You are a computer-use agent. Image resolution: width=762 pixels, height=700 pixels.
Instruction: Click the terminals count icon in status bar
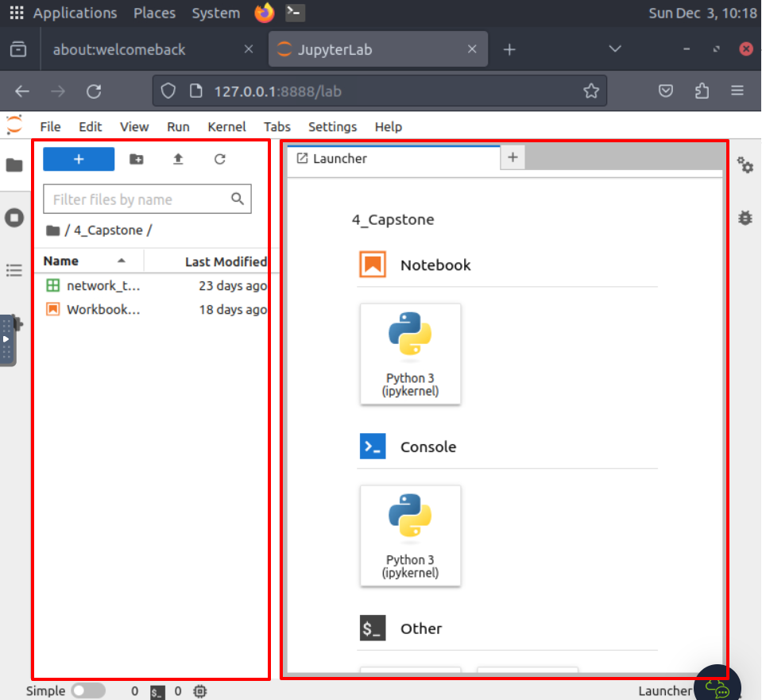point(157,692)
